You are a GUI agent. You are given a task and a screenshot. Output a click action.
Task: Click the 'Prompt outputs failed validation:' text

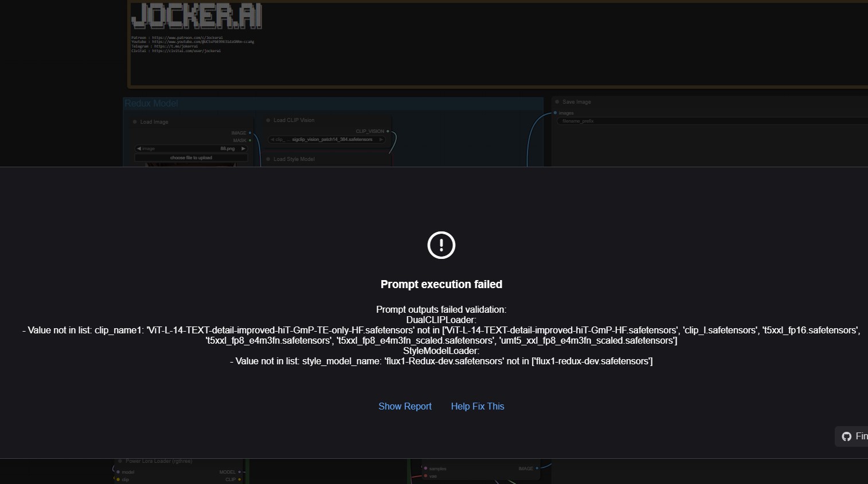click(441, 309)
